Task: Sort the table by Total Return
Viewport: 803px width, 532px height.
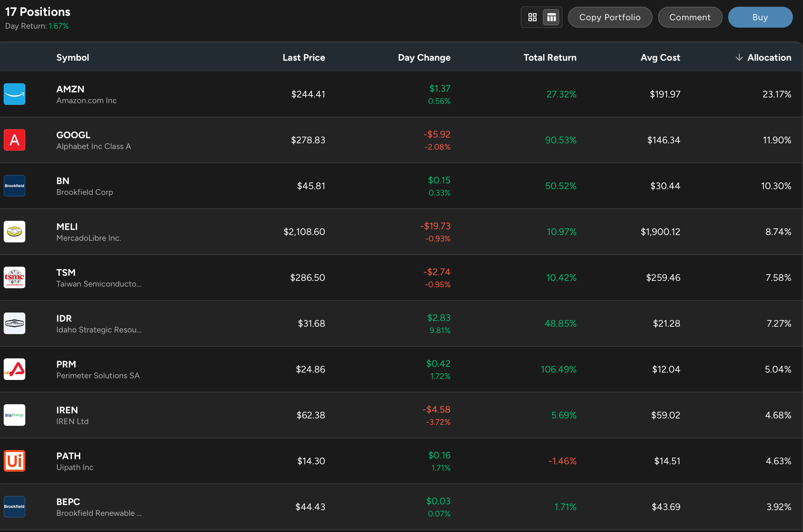Action: click(x=549, y=57)
